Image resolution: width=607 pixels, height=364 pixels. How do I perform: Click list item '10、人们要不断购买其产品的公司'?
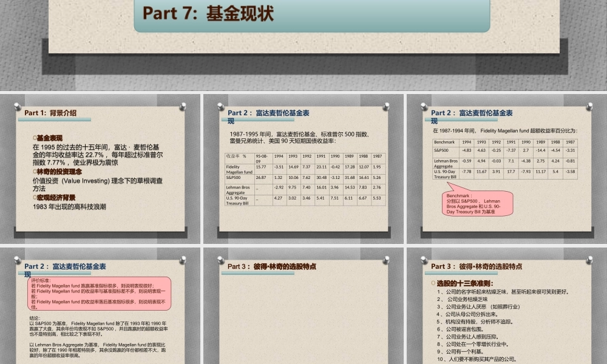(476, 359)
